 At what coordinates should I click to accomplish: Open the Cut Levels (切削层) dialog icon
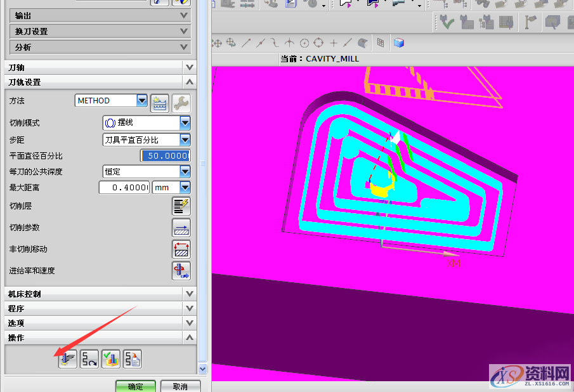(181, 206)
